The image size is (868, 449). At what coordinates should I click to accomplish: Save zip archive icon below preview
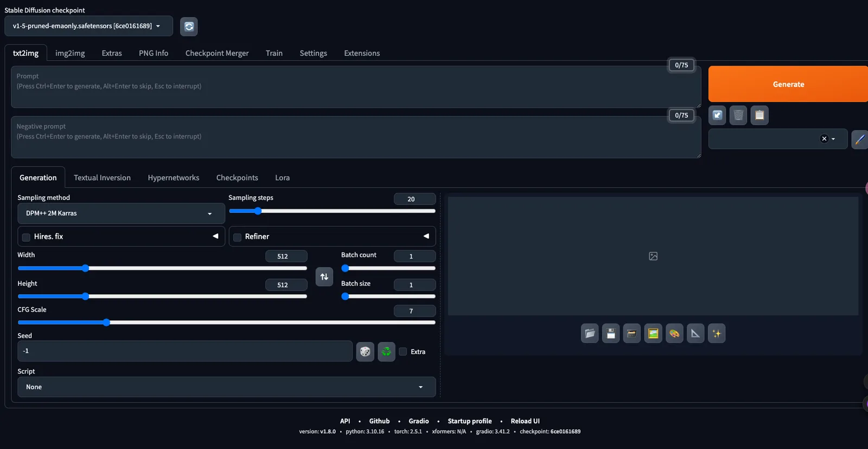pos(632,333)
